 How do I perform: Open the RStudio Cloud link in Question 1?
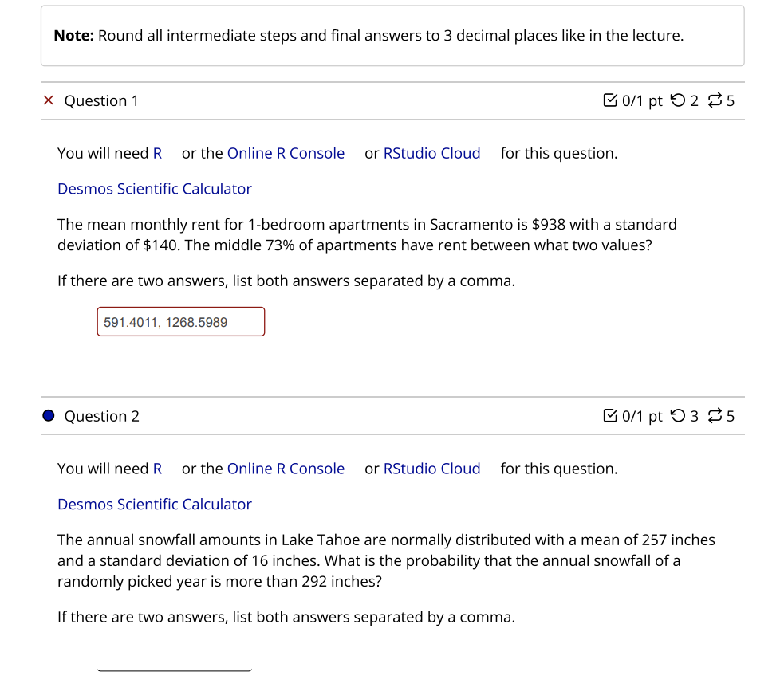(431, 153)
